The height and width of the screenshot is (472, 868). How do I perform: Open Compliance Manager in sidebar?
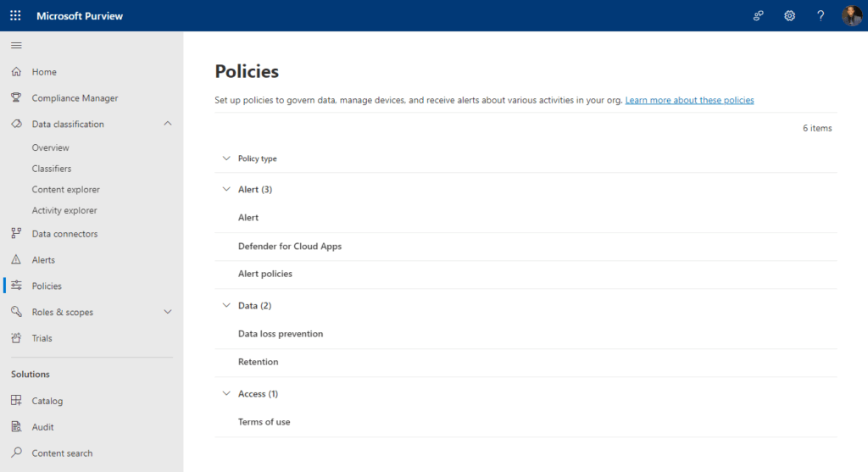click(x=75, y=98)
